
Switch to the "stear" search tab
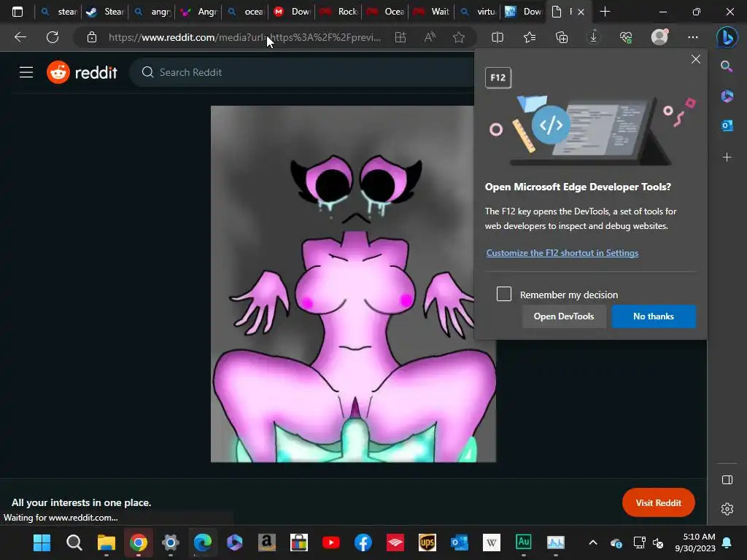[x=59, y=12]
